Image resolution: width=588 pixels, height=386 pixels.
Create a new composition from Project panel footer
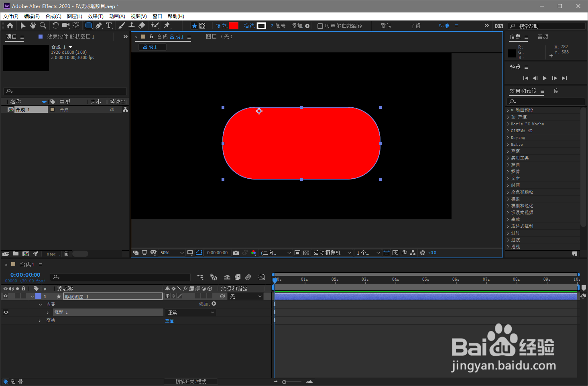tap(26, 254)
